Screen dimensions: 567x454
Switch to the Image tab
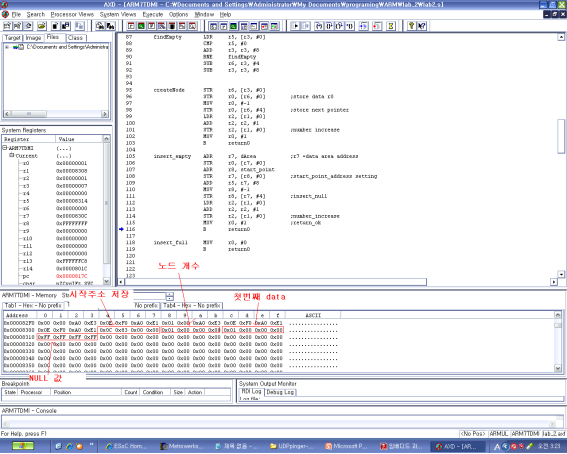pyautogui.click(x=33, y=38)
